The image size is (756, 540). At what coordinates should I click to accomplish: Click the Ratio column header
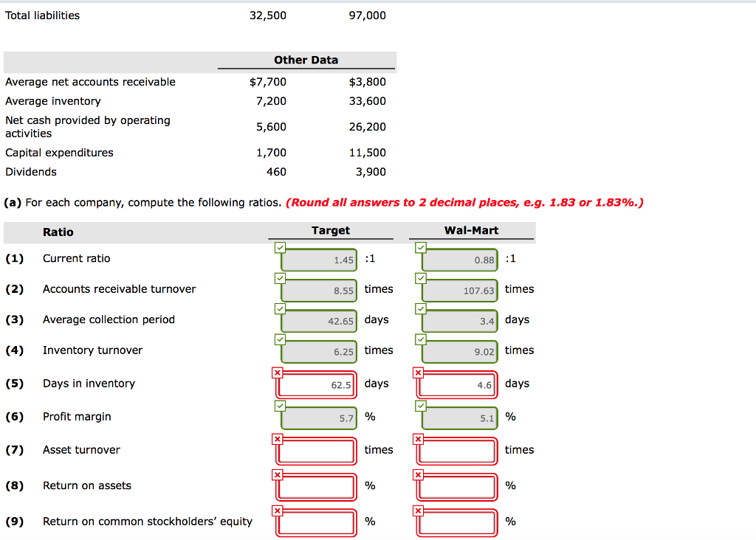point(57,232)
